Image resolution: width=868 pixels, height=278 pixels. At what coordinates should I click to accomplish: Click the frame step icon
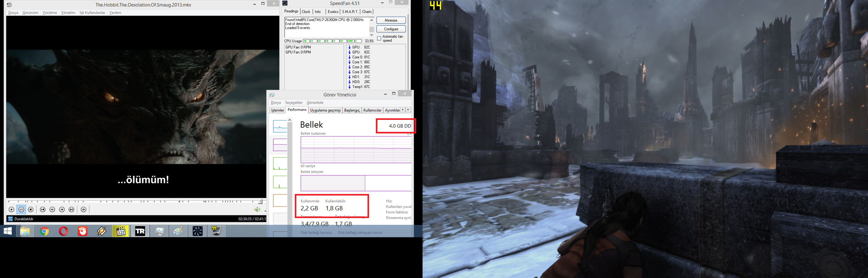(x=83, y=210)
